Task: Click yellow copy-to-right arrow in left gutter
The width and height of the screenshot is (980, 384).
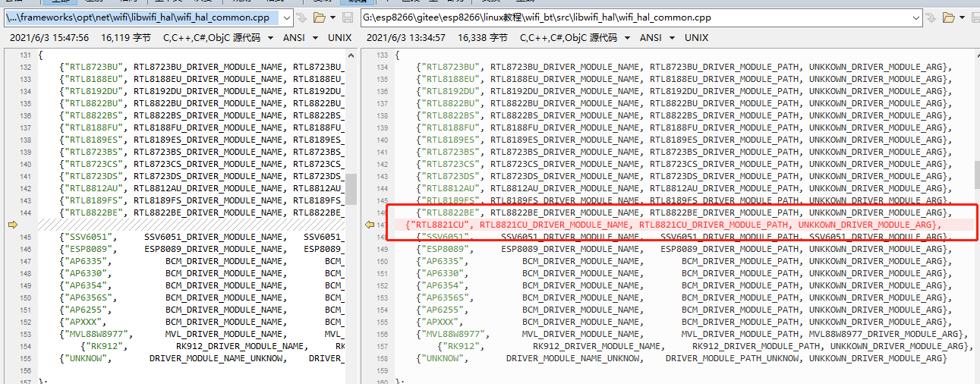Action: [x=12, y=225]
